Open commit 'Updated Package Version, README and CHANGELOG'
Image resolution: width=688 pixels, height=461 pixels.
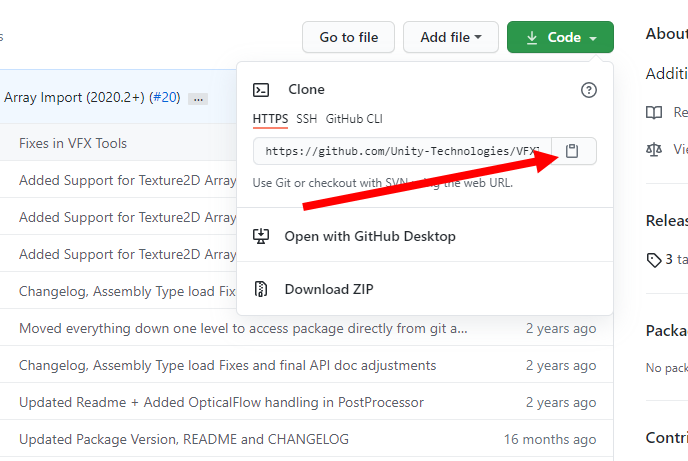184,439
